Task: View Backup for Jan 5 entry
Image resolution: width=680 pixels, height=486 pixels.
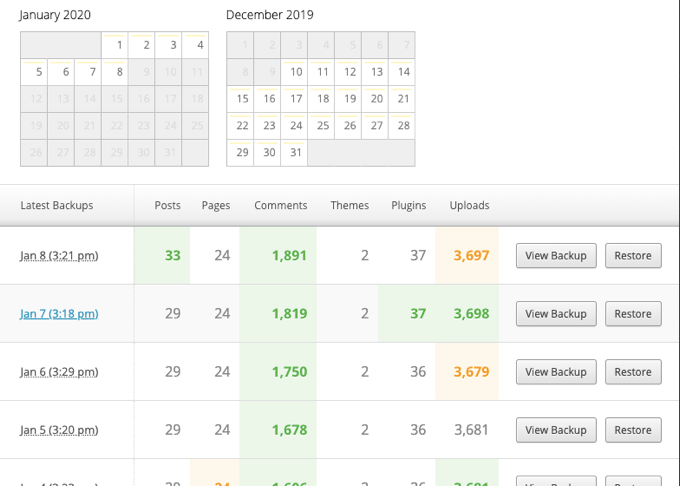Action: [x=556, y=429]
